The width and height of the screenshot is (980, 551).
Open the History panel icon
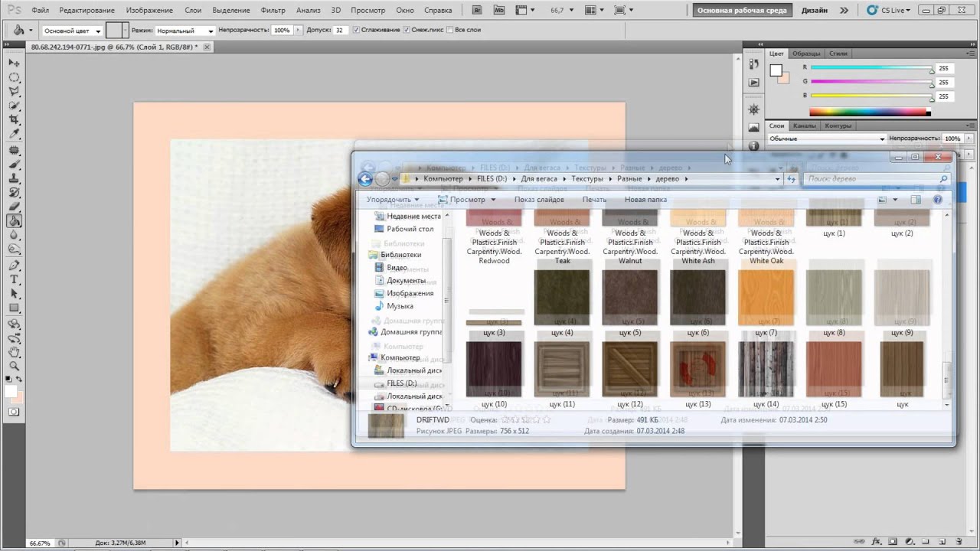coord(753,65)
